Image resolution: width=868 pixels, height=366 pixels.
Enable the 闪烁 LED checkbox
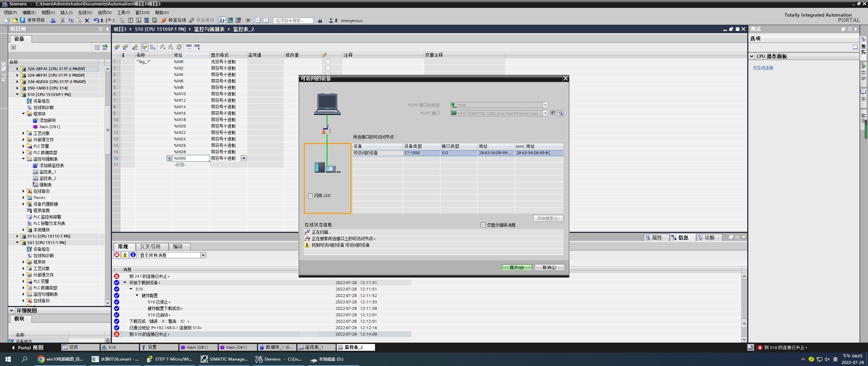[x=310, y=196]
